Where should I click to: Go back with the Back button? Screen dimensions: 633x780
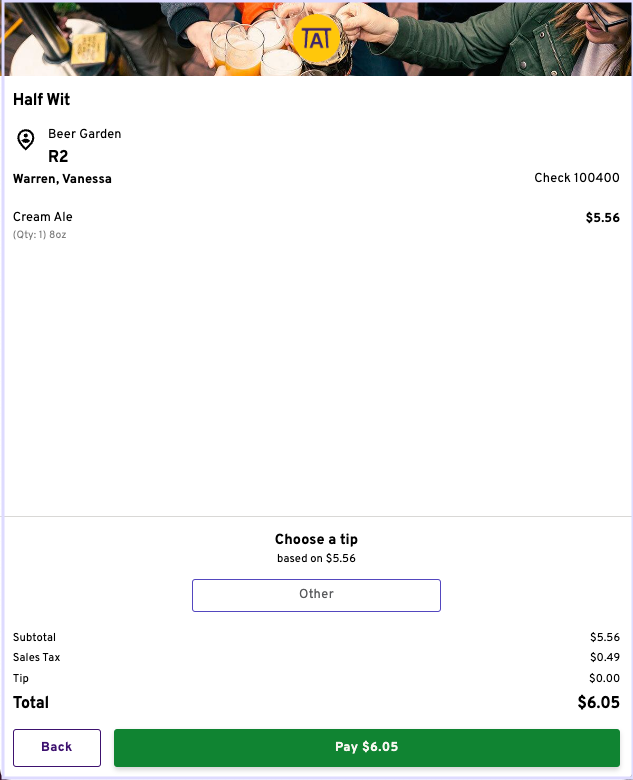(x=57, y=747)
